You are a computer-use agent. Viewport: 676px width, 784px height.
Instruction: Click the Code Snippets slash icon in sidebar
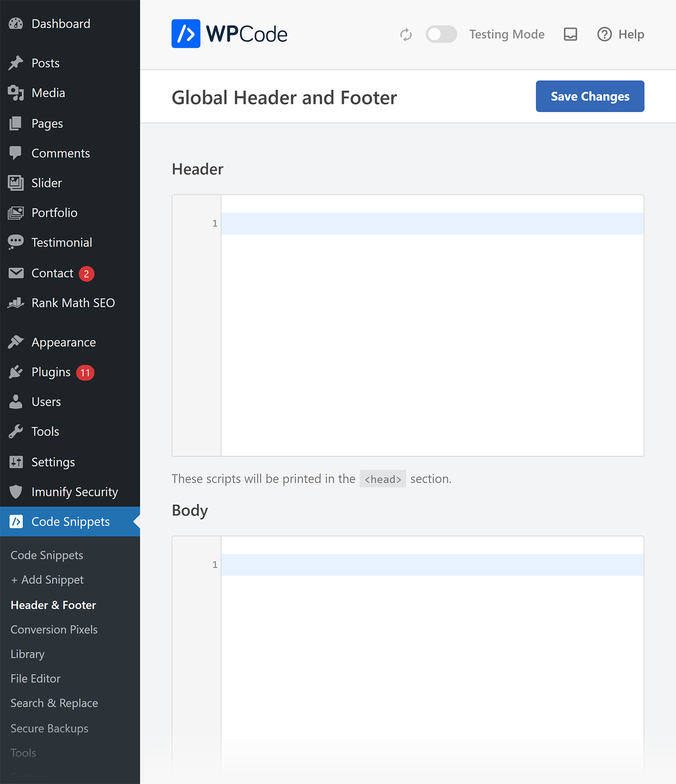pyautogui.click(x=16, y=521)
